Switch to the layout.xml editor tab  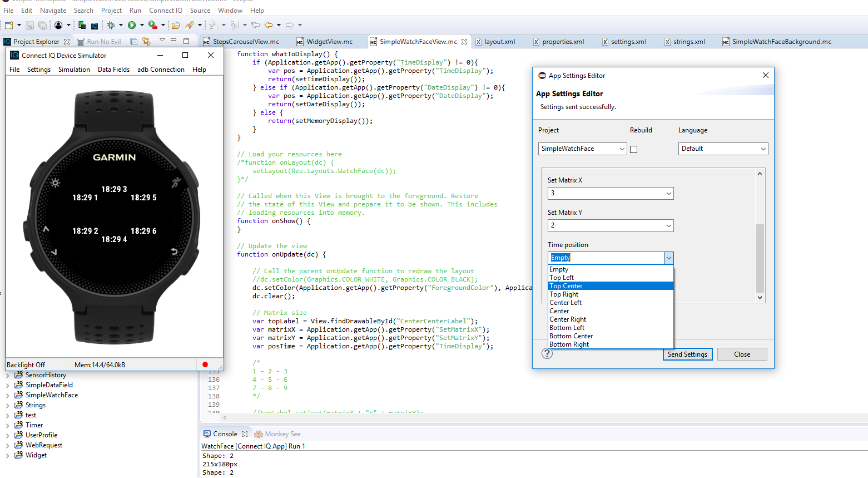pyautogui.click(x=499, y=42)
